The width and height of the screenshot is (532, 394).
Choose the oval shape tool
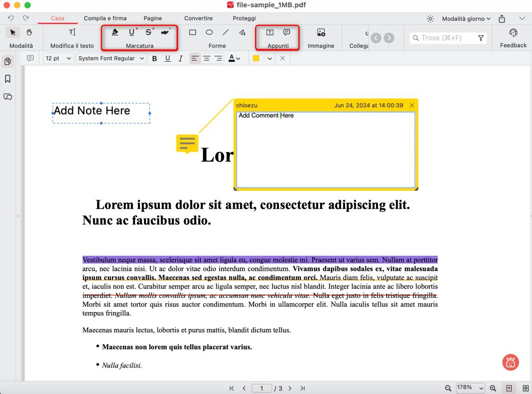209,32
